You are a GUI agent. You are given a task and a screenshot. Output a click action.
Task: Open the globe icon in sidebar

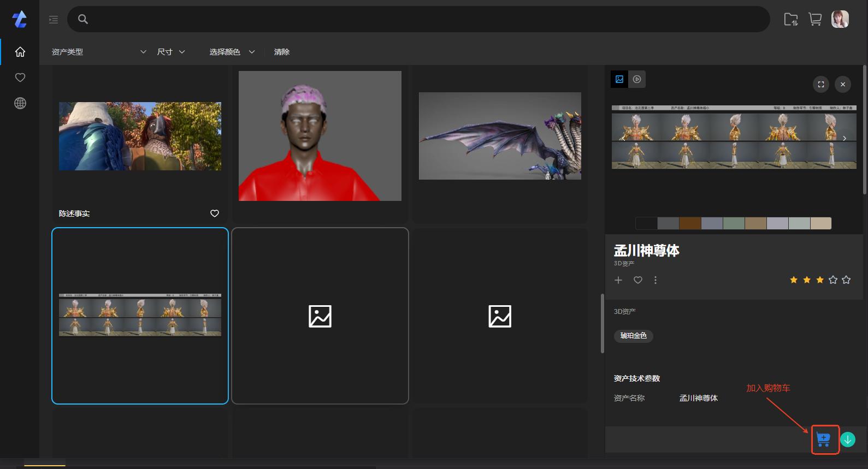[20, 103]
